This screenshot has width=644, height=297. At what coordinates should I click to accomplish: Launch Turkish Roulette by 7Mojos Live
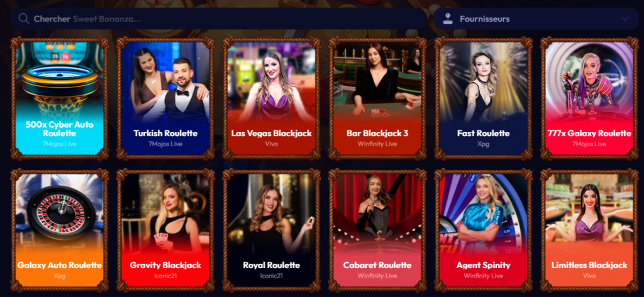pyautogui.click(x=165, y=99)
